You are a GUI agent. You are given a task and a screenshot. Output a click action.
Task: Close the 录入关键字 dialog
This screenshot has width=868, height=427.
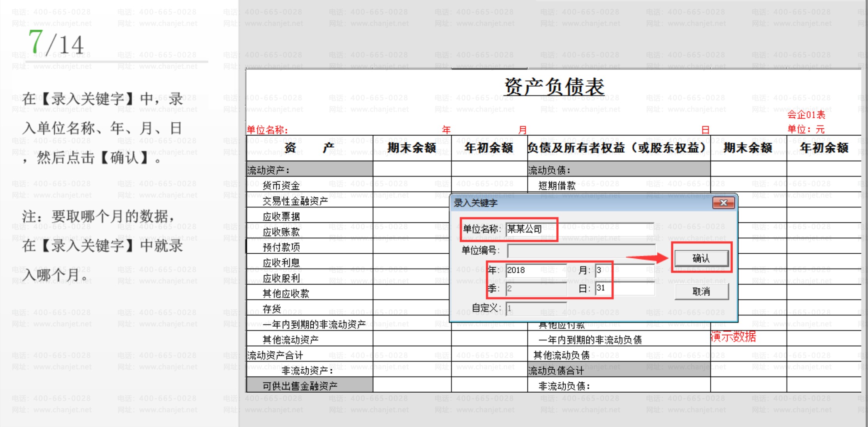(723, 203)
